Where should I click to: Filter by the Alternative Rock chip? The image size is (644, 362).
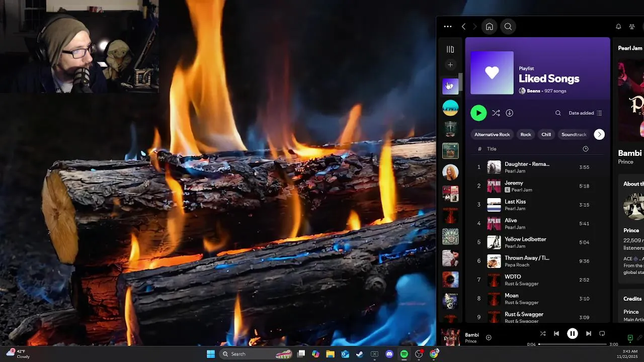click(x=492, y=135)
